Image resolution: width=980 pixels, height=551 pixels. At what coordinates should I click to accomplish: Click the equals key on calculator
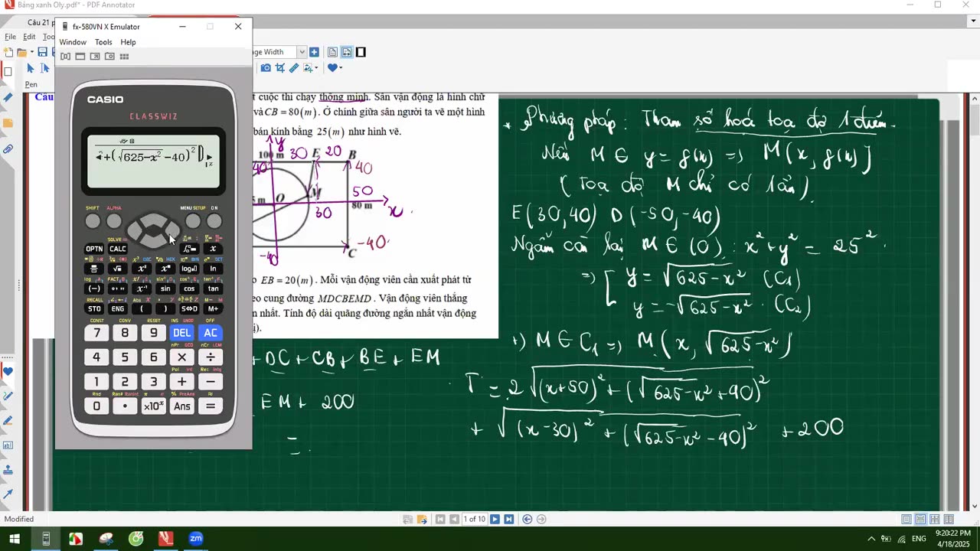[x=211, y=406]
